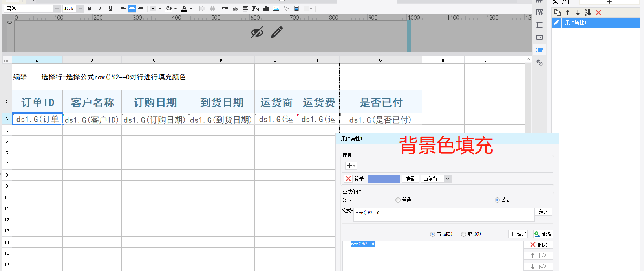
Task: Click the insert image toolbar icon
Action: (276, 8)
